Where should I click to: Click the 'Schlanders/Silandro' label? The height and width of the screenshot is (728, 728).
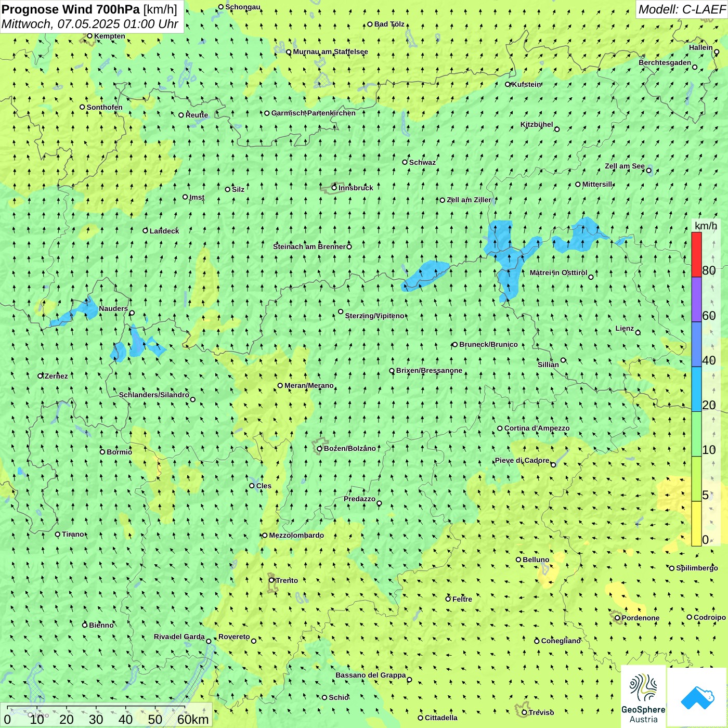[x=154, y=395]
